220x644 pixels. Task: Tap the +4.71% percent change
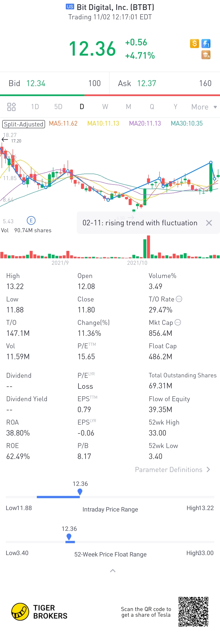click(140, 55)
